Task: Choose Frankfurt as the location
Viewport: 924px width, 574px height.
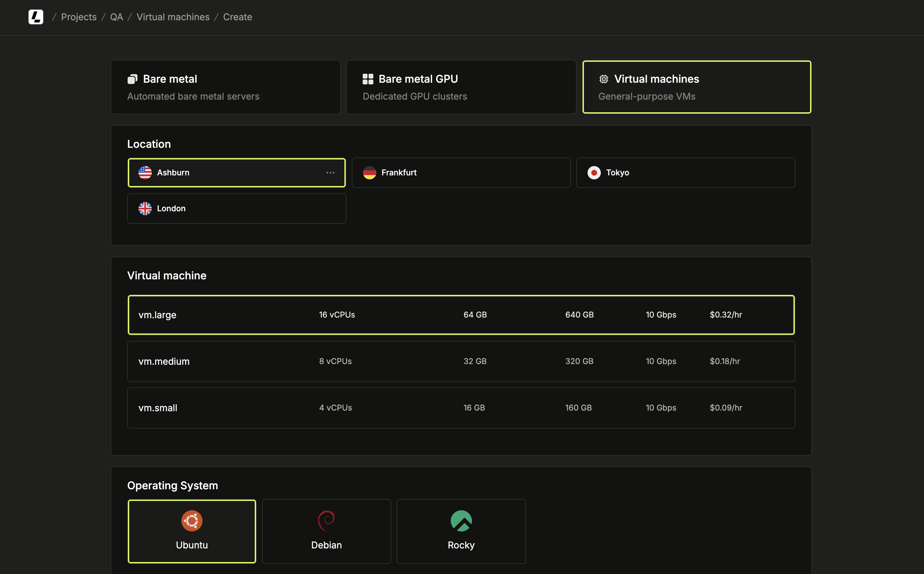Action: [461, 173]
